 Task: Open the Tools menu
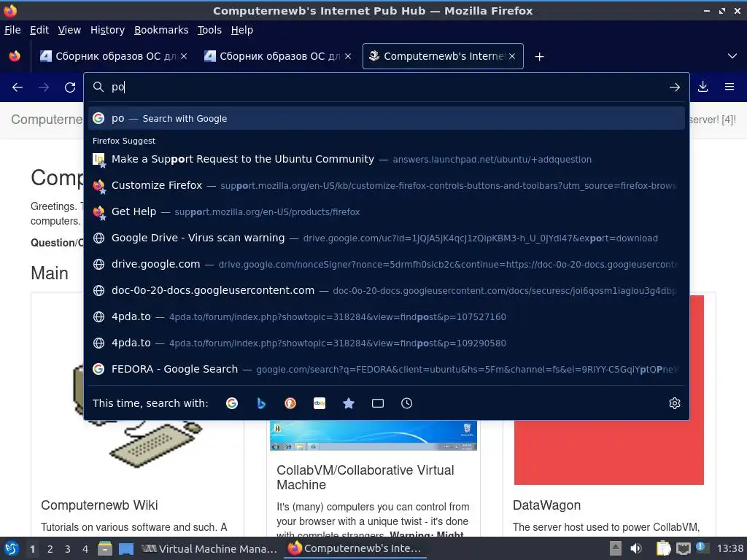209,30
